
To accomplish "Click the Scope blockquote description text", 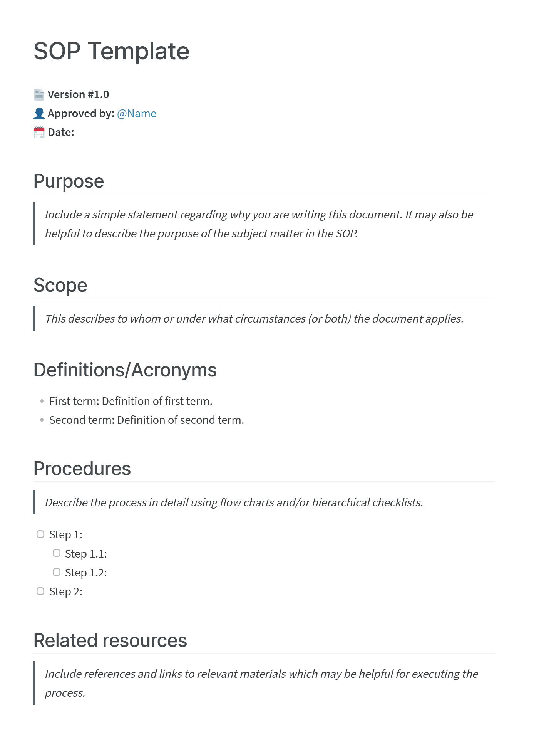I will pyautogui.click(x=254, y=319).
